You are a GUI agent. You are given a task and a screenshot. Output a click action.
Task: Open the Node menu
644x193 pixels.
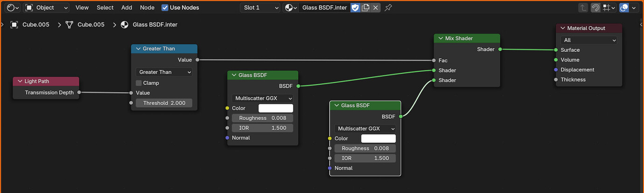147,7
